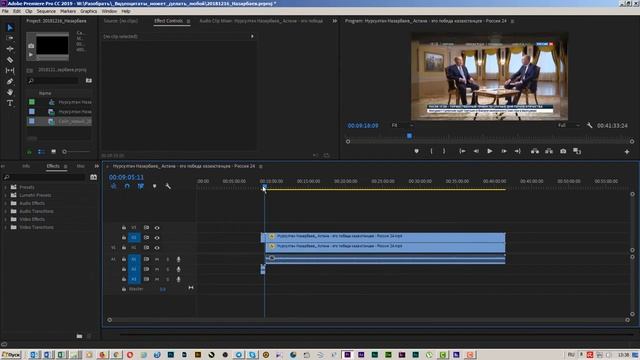Viewport: 640px width, 360px height.
Task: Click Mark In button in Program Monitor
Action: (x=431, y=151)
